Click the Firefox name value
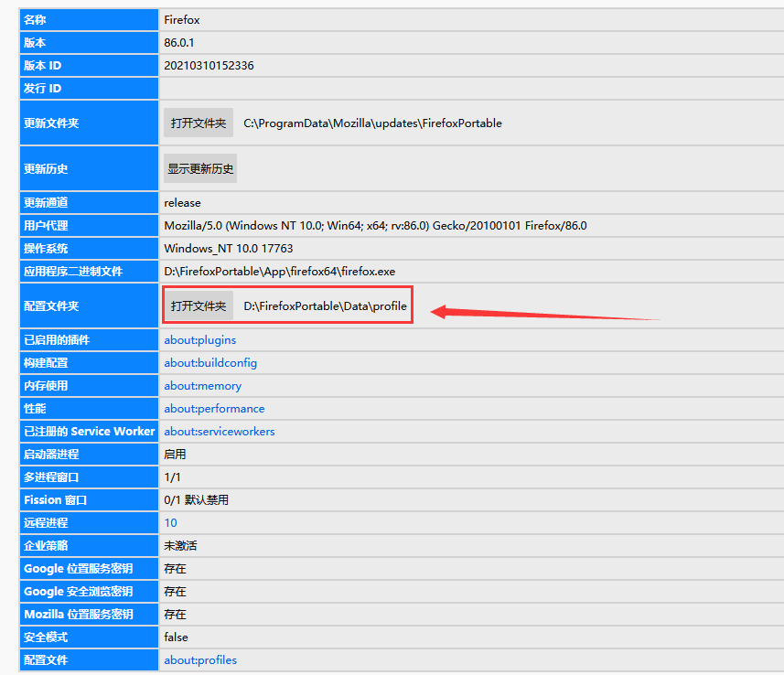The height and width of the screenshot is (675, 784). click(x=182, y=20)
